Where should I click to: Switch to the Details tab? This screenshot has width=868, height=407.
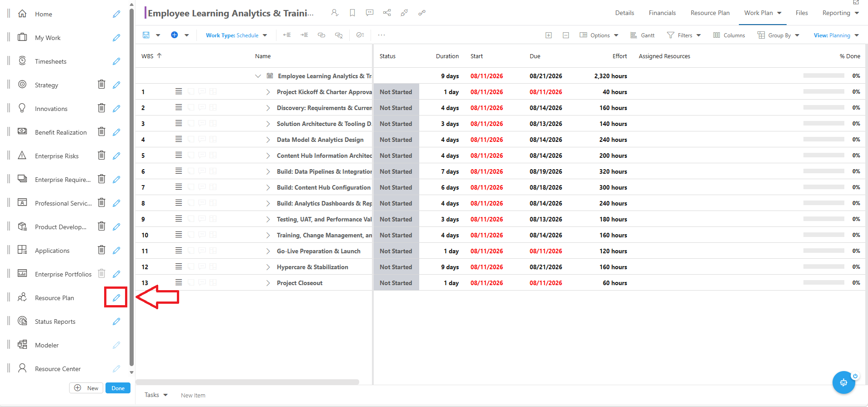[x=625, y=13]
